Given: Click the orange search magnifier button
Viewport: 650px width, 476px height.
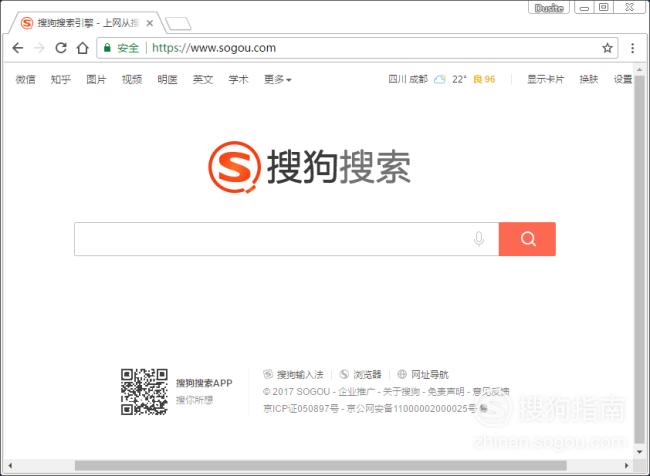Looking at the screenshot, I should coord(527,239).
